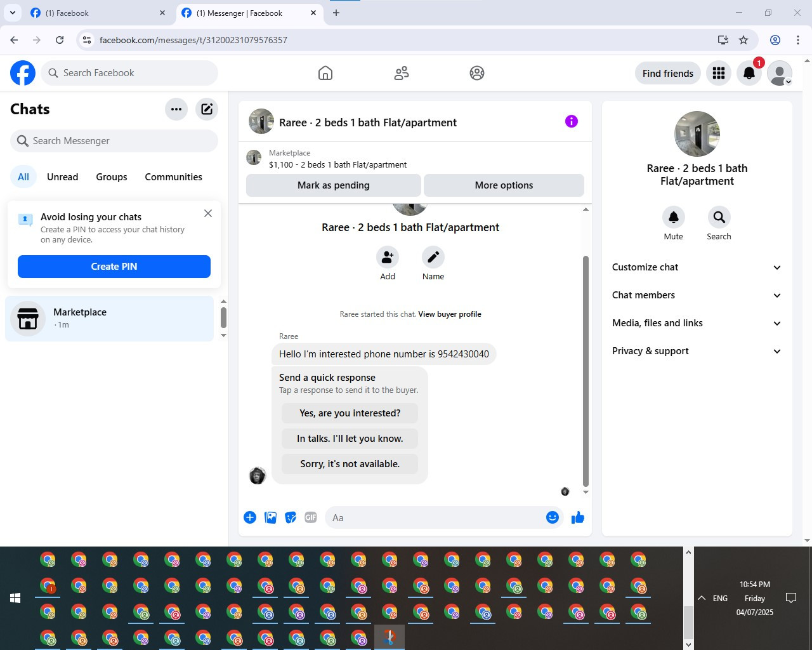
Task: Open Chrome's three-dot menu
Action: (x=798, y=40)
